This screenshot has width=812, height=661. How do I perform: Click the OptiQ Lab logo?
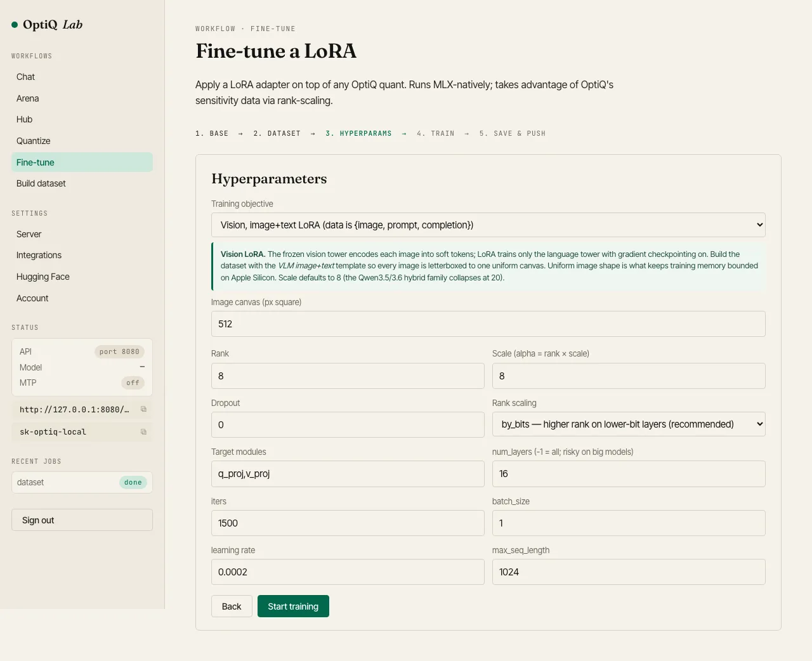pos(47,25)
